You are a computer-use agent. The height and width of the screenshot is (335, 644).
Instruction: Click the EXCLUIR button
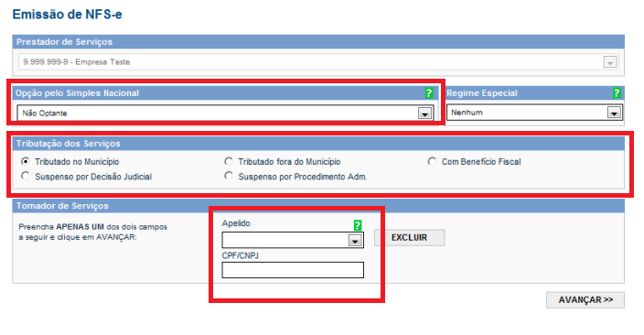pyautogui.click(x=410, y=238)
